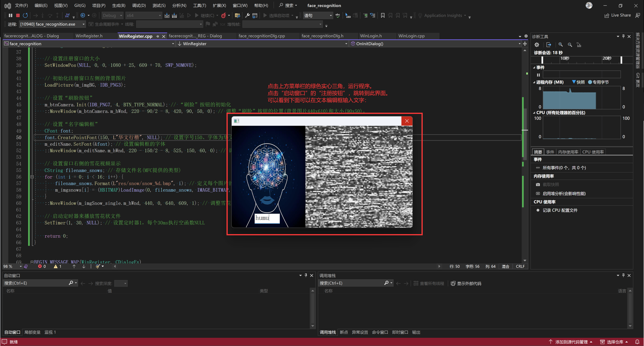
Task: Click the Hot Reload flame icon
Action: (223, 16)
